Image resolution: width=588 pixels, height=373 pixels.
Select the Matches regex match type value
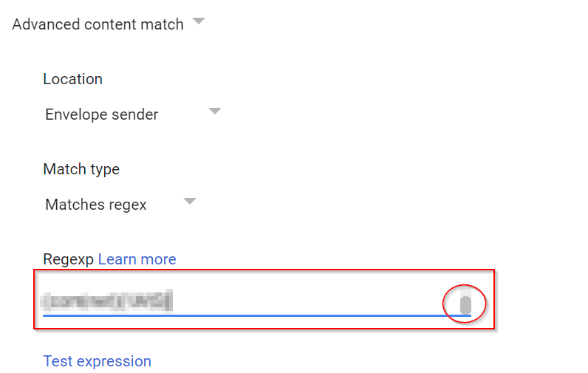pyautogui.click(x=96, y=205)
